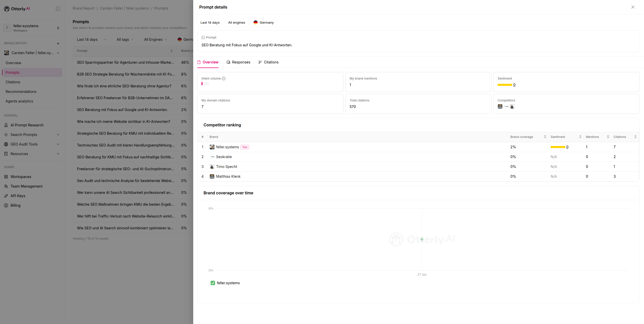The image size is (644, 324).
Task: Open the Prompts page in sidebar
Action: click(x=32, y=73)
